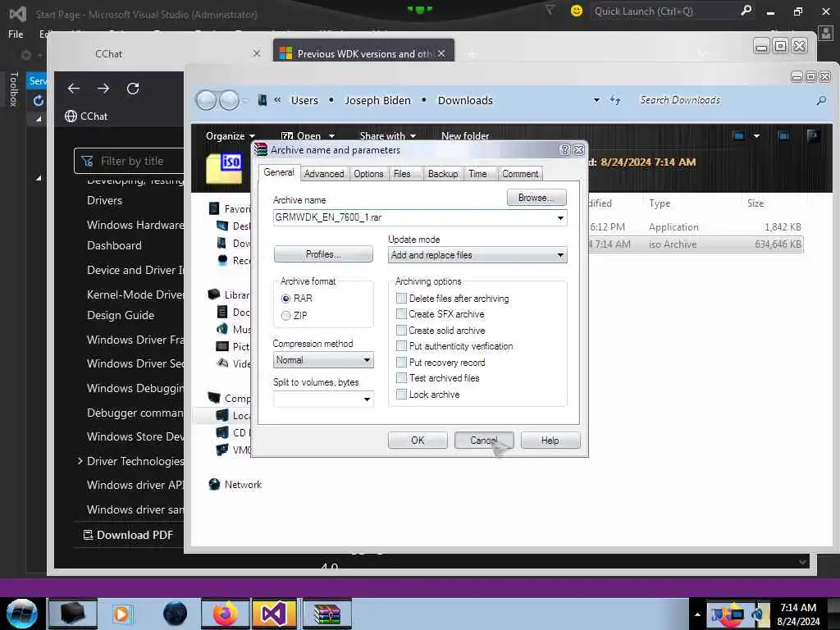Open the Explorer address history dropdown
840x630 pixels.
click(x=596, y=100)
